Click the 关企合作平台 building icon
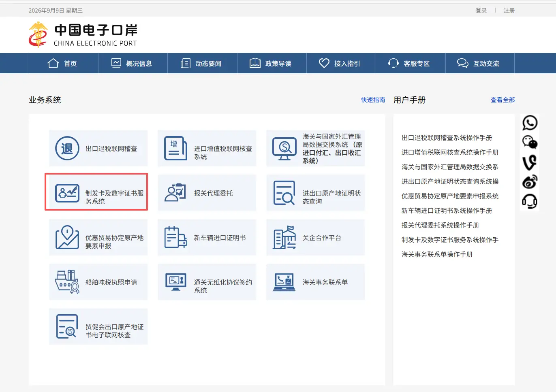556x392 pixels. (284, 237)
